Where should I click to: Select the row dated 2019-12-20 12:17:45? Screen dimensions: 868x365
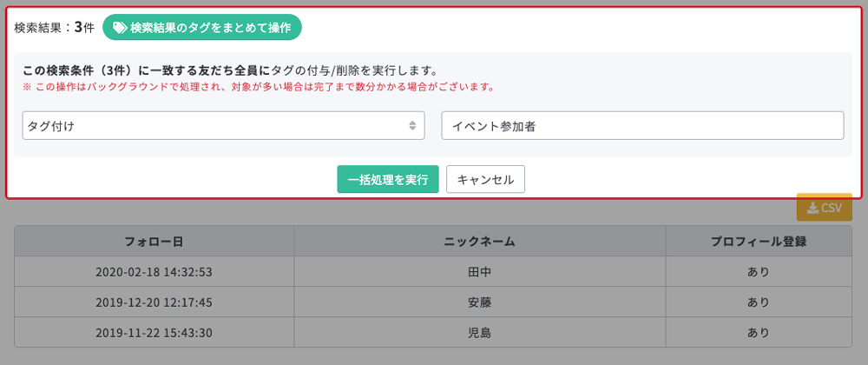point(433,302)
